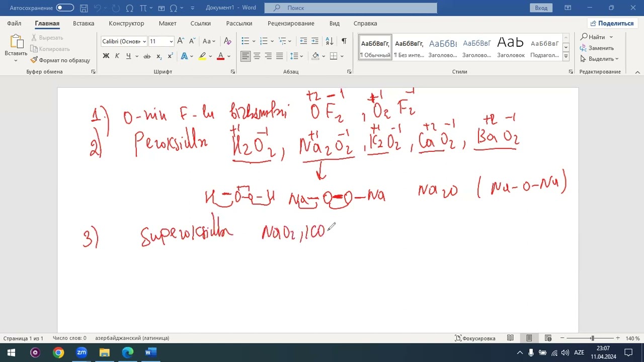644x362 pixels.
Task: Collapse the ribbon
Action: pos(637,72)
